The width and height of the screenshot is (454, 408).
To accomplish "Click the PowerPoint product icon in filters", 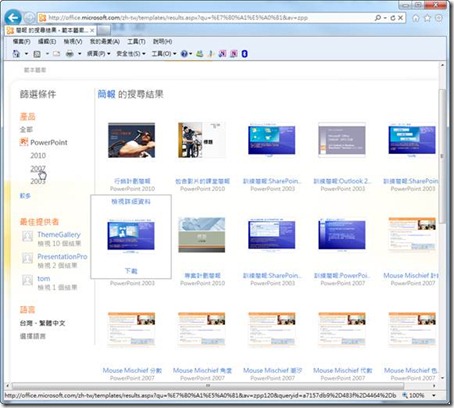I will [24, 142].
